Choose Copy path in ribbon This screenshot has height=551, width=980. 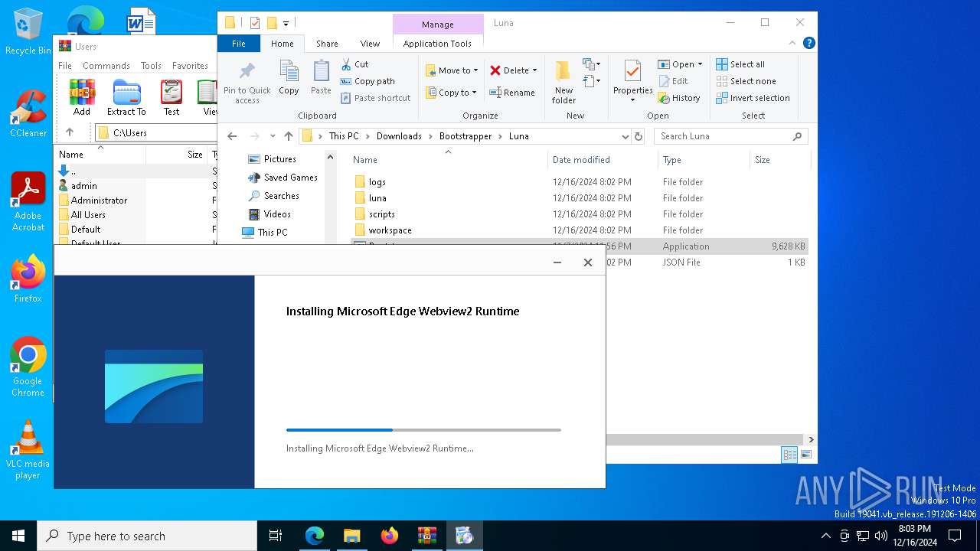[x=367, y=81]
